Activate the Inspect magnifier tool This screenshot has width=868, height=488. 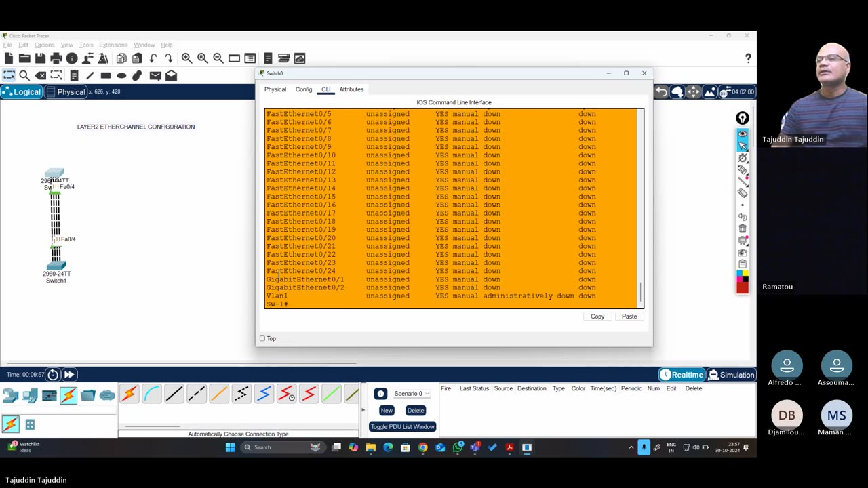click(x=24, y=76)
